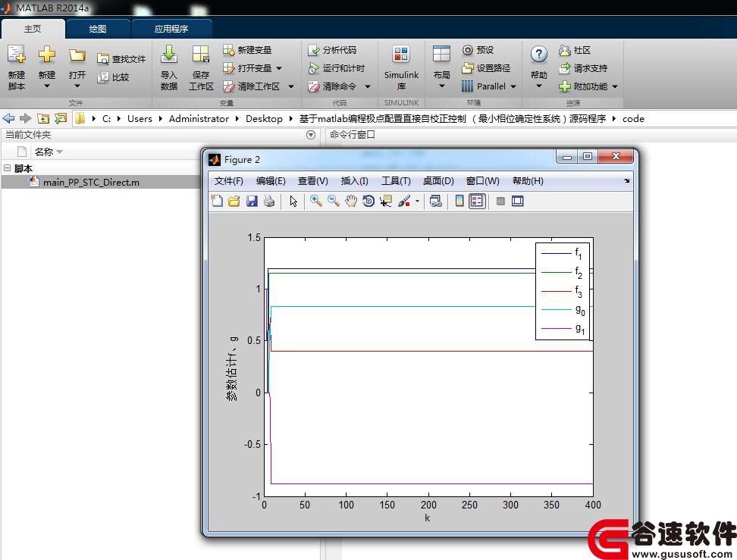Print the figure via printer icon
The height and width of the screenshot is (560, 737).
pyautogui.click(x=269, y=201)
